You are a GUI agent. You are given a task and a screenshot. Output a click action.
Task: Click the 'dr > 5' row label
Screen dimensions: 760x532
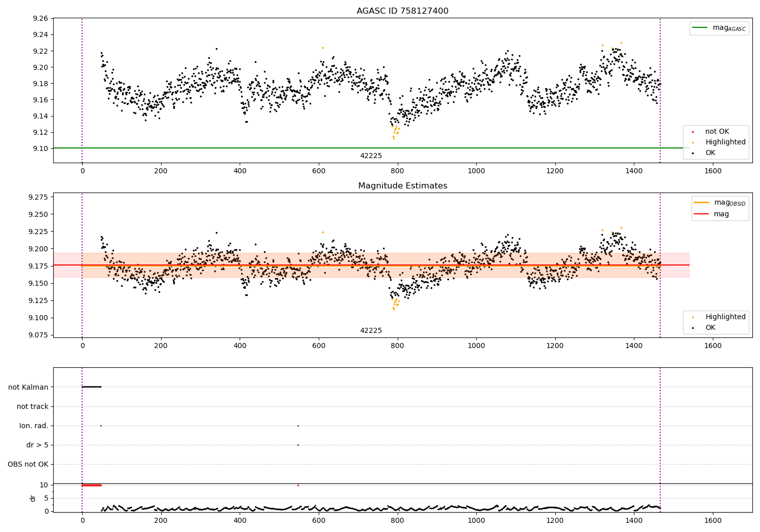tap(37, 445)
